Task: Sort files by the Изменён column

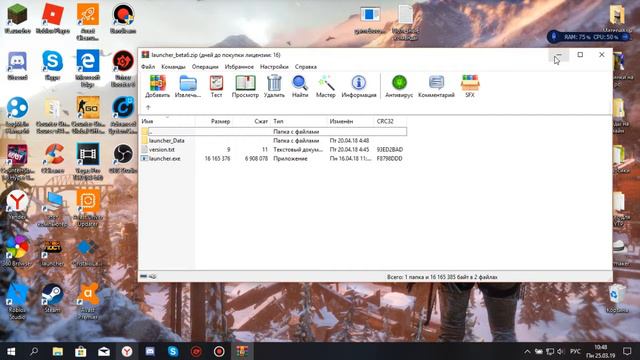Action: 351,121
